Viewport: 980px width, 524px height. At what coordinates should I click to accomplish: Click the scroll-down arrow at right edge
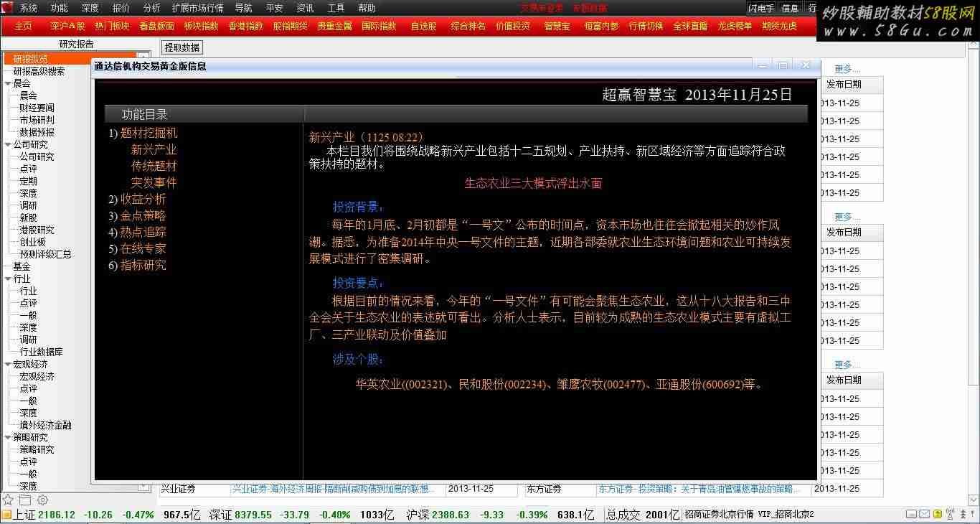[974, 500]
